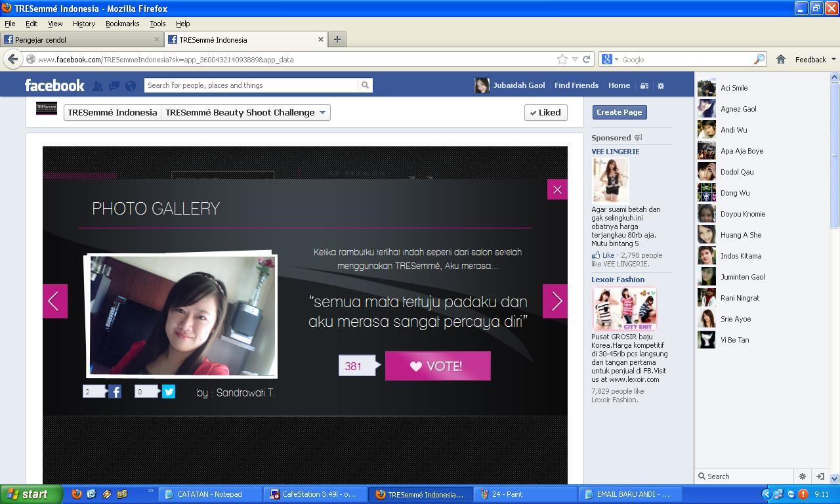
Task: Share photo via Facebook icon
Action: pyautogui.click(x=115, y=392)
